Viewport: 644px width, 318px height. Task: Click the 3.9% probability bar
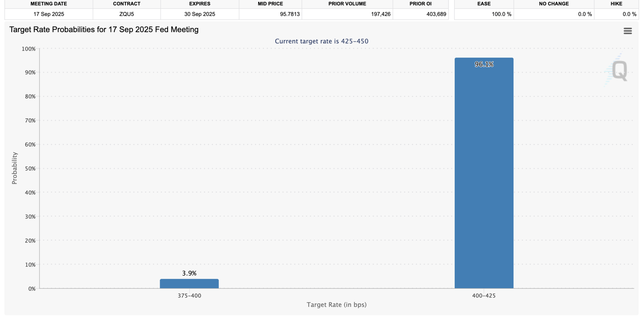[189, 283]
